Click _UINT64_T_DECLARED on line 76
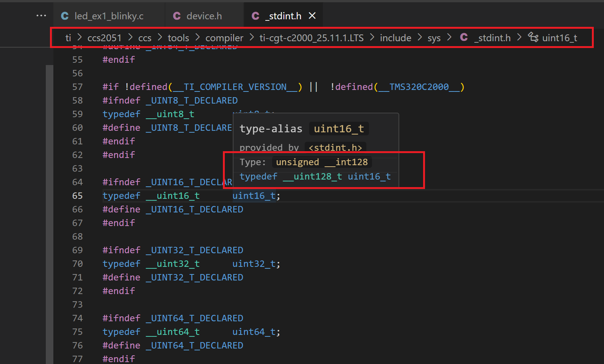Image resolution: width=604 pixels, height=364 pixels. point(195,345)
